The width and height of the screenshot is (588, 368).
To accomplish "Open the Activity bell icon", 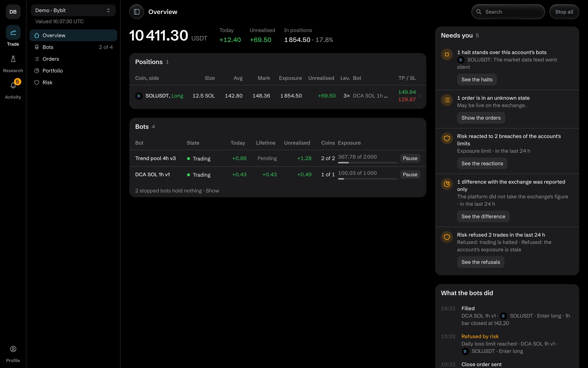I will click(13, 85).
